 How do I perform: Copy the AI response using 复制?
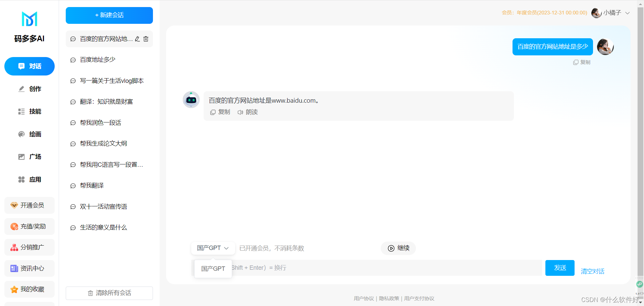click(x=220, y=112)
